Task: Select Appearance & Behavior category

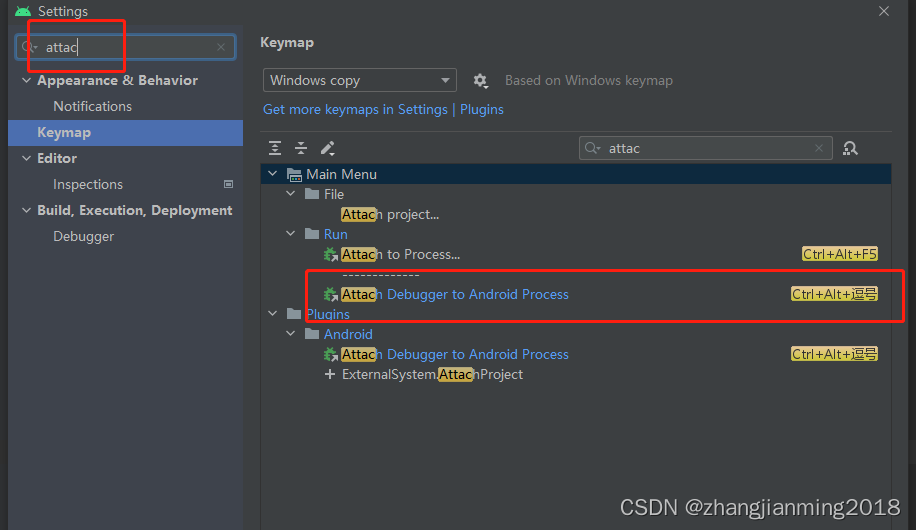Action: pyautogui.click(x=117, y=80)
